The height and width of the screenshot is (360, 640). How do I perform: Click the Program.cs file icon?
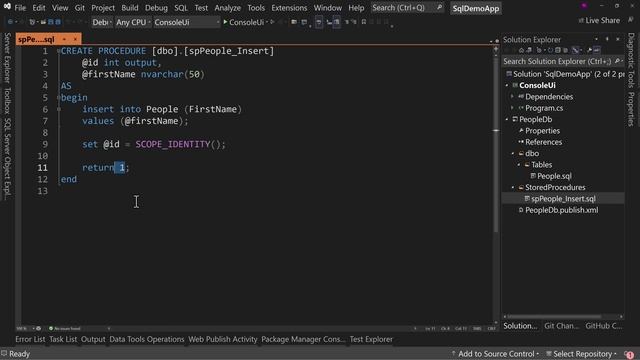(x=521, y=108)
